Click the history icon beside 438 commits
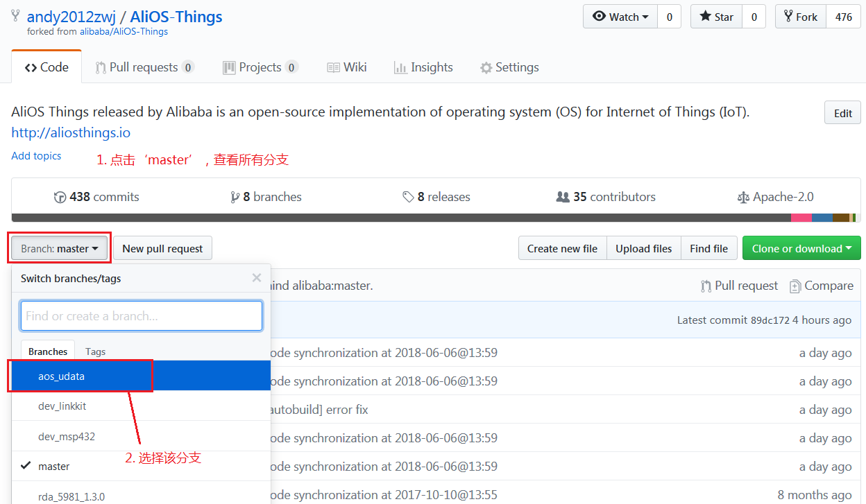866x504 pixels. click(60, 198)
